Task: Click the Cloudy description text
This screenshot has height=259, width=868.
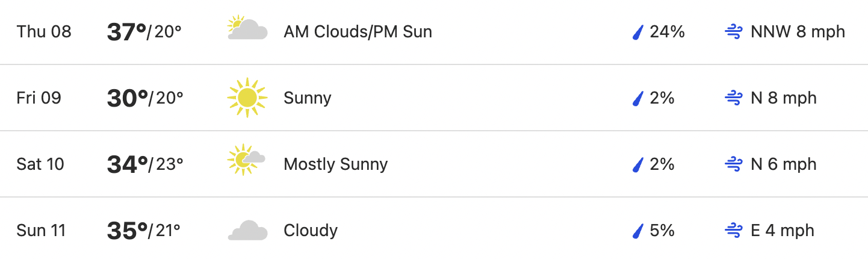Action: 311,231
